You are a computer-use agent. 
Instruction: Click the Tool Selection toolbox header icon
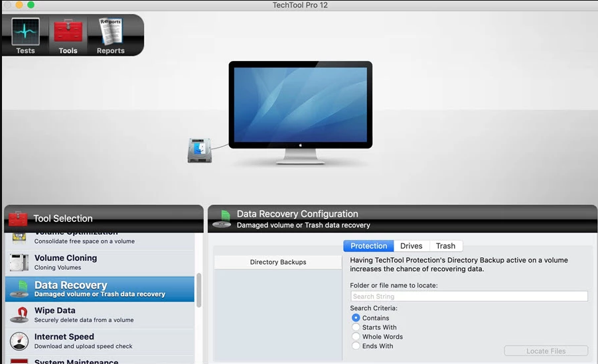pos(18,219)
